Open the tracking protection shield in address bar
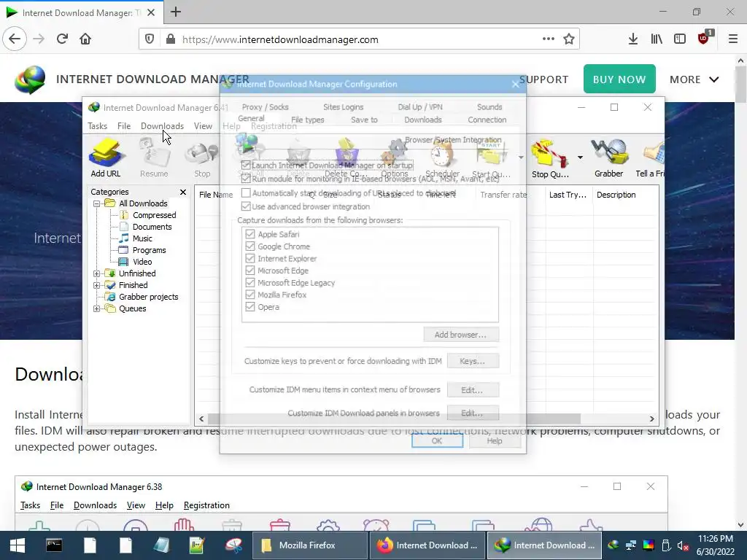This screenshot has height=560, width=747. (x=150, y=39)
